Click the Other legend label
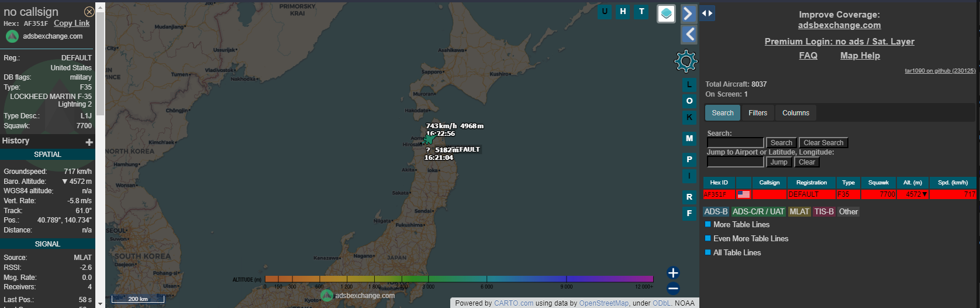980x308 pixels. (x=848, y=212)
